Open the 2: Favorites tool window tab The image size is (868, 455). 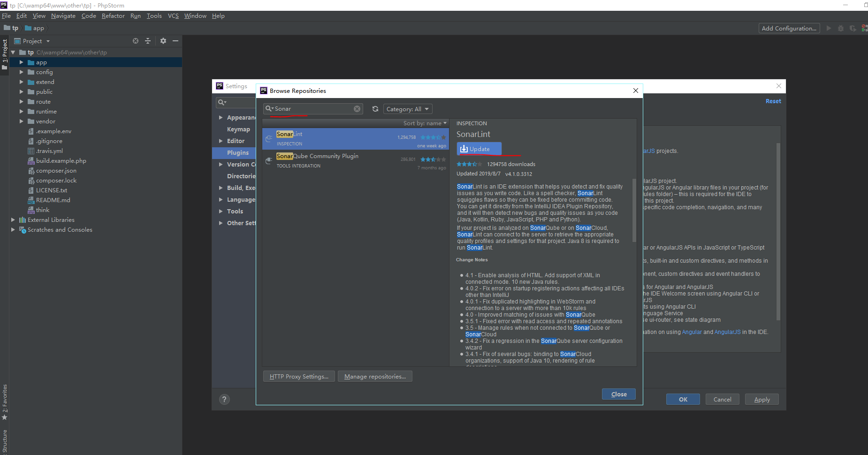tap(5, 402)
